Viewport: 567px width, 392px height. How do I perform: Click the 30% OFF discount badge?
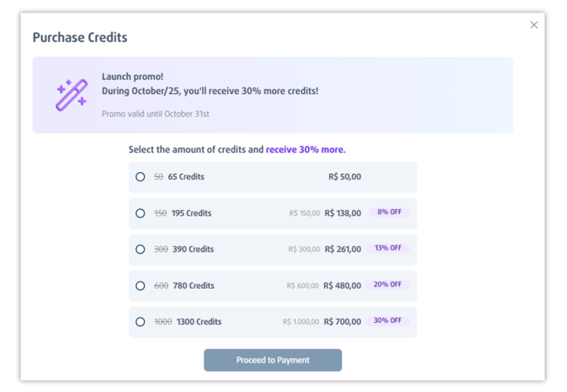tap(388, 321)
